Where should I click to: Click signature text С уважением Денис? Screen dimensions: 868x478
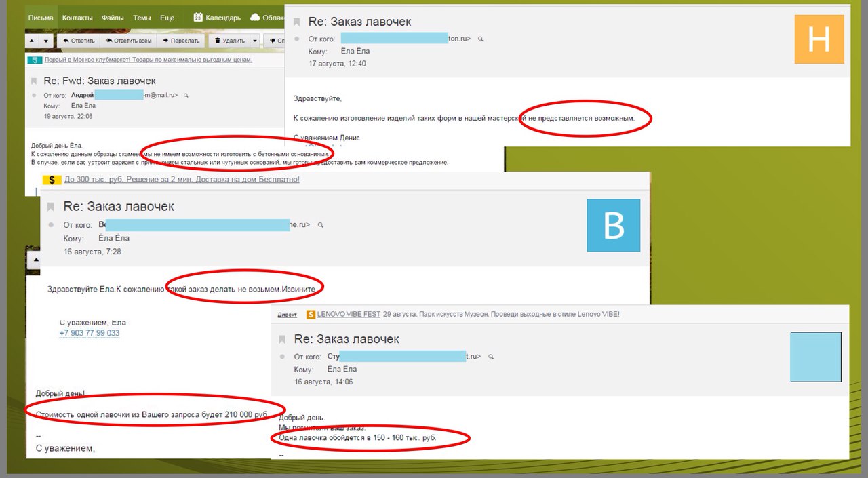328,138
